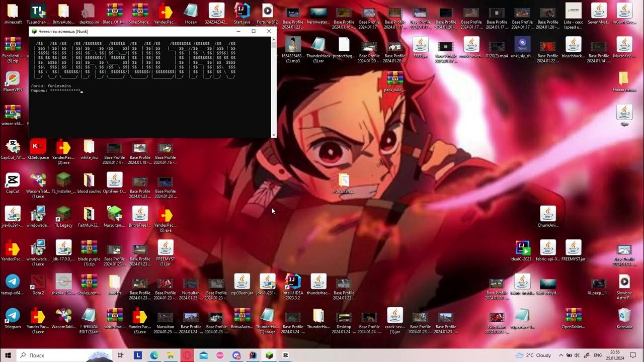Open the CapCut taskbar icon
The width and height of the screenshot is (644, 362).
point(285,355)
